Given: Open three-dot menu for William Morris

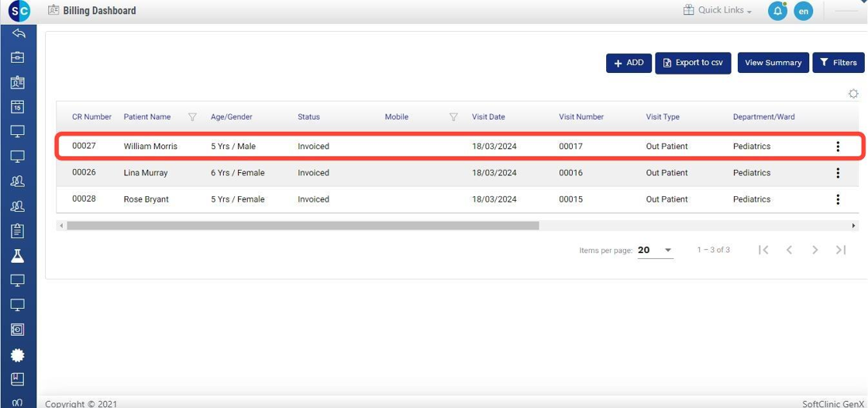Looking at the screenshot, I should (837, 147).
